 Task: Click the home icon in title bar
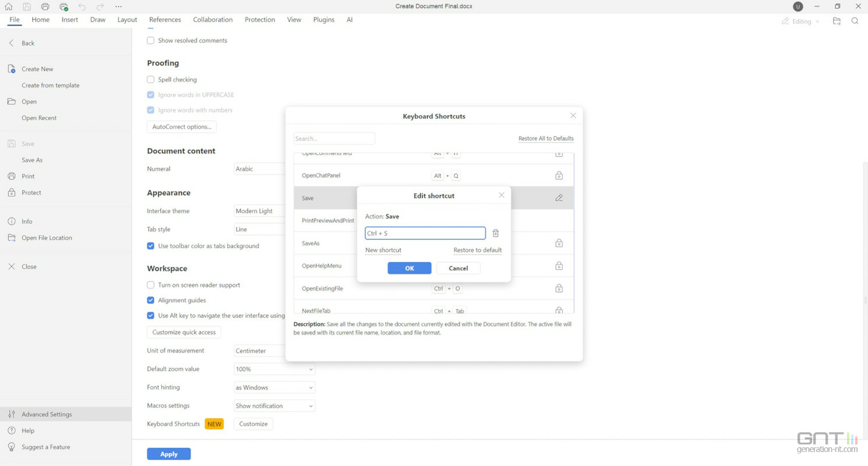tap(9, 6)
